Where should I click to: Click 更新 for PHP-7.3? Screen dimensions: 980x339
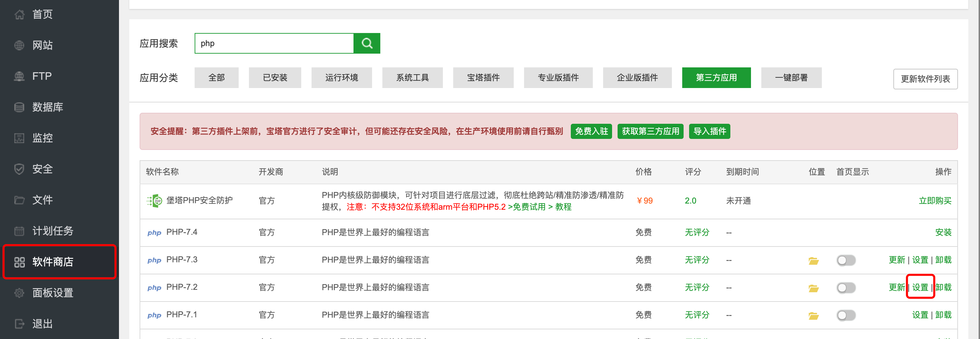[x=897, y=260]
